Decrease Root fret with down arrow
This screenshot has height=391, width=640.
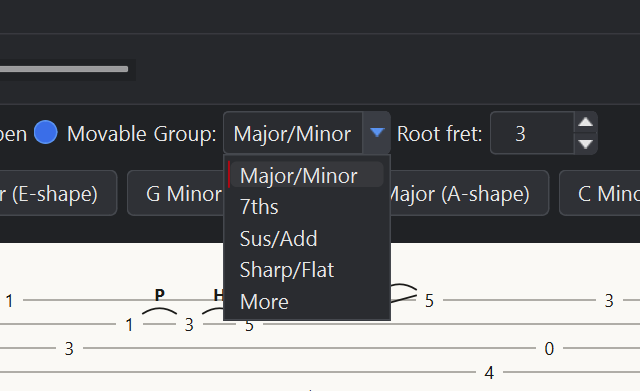coord(586,144)
